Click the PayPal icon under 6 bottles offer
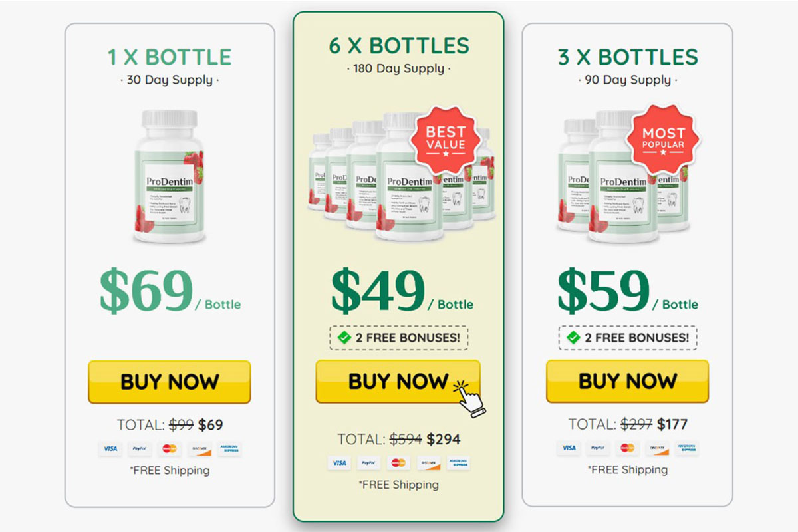Screen dimensions: 798x532 [x=368, y=463]
